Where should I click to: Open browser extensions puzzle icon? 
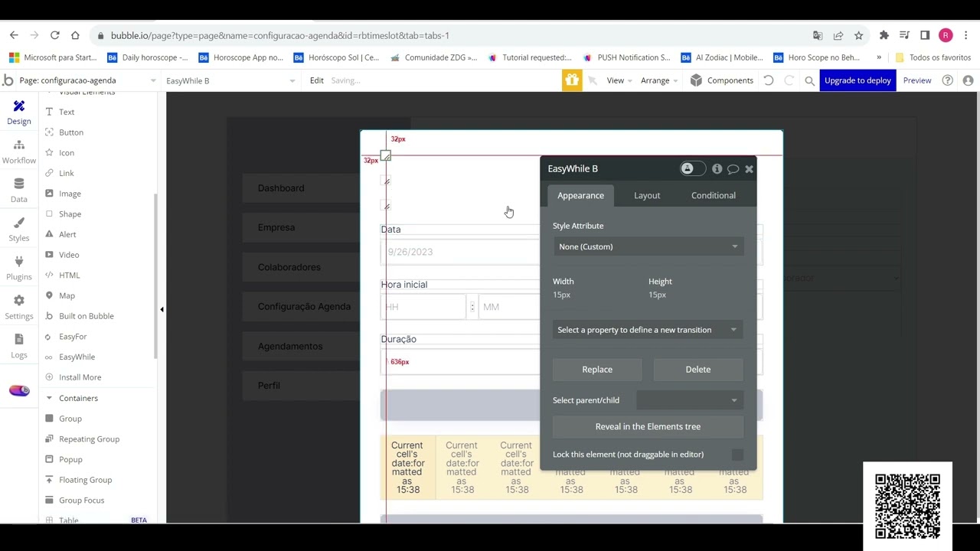[884, 35]
